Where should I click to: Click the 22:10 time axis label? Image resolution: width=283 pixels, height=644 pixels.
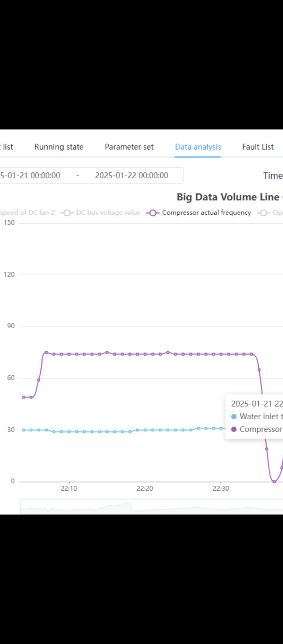coord(69,488)
